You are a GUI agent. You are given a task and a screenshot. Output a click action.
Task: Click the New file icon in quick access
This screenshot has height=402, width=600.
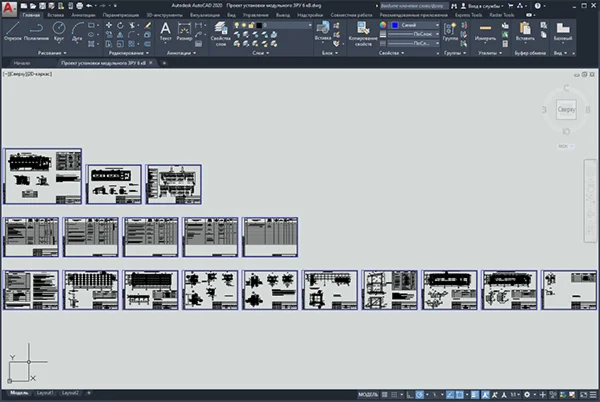click(24, 6)
